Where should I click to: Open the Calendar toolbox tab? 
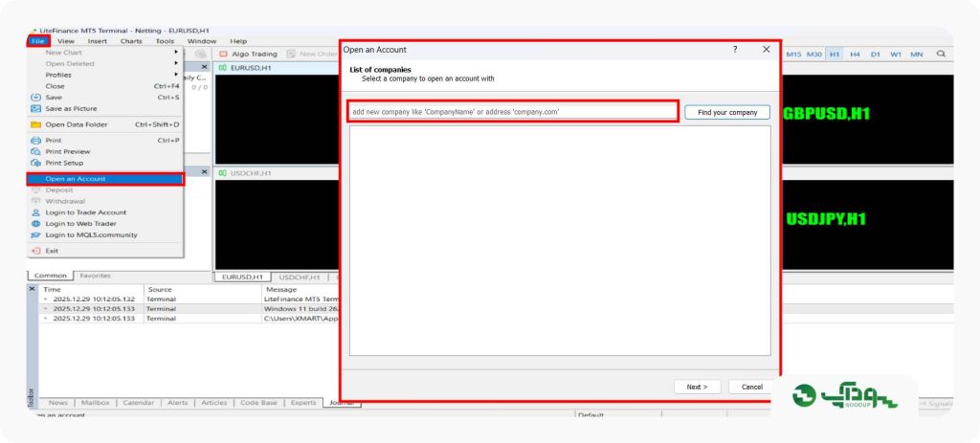[139, 403]
